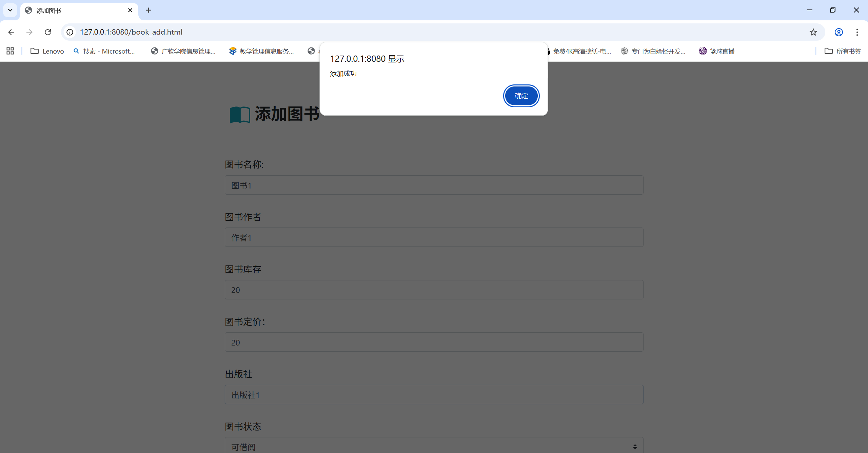Open the Chrome three-dot menu
This screenshot has width=868, height=453.
[x=857, y=32]
